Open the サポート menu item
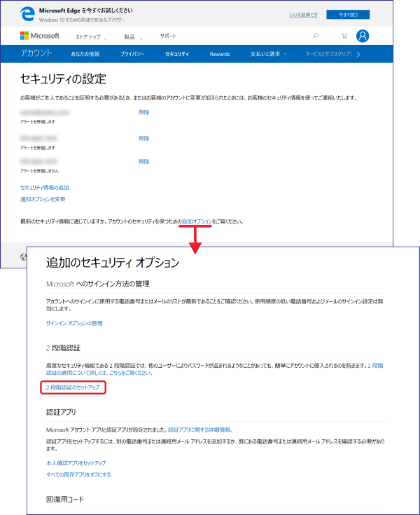This screenshot has width=420, height=515. pos(168,36)
